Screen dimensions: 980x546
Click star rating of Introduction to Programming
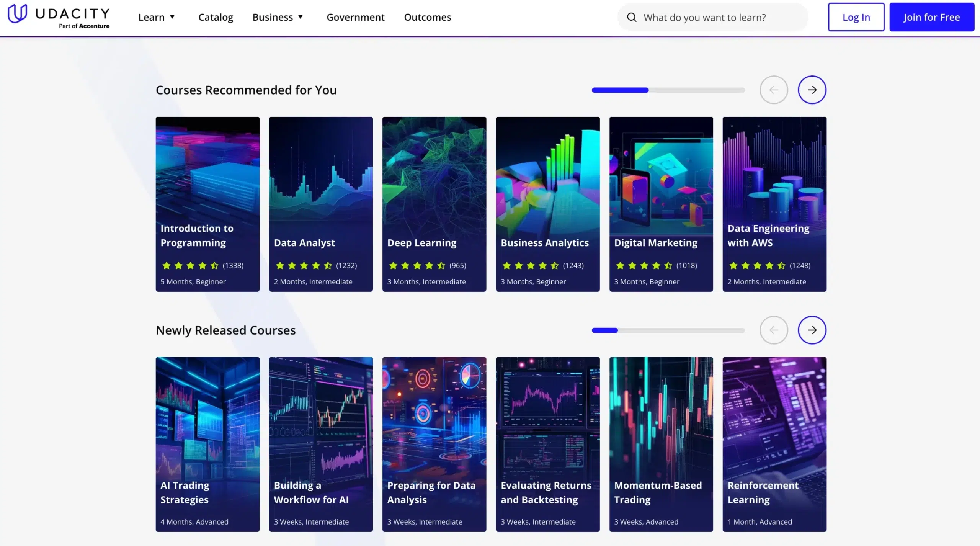190,265
